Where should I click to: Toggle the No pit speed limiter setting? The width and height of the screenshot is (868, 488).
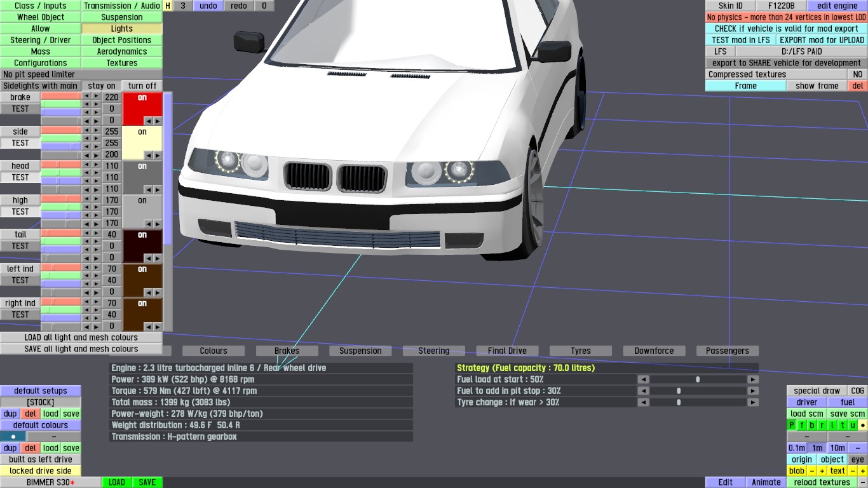click(81, 74)
